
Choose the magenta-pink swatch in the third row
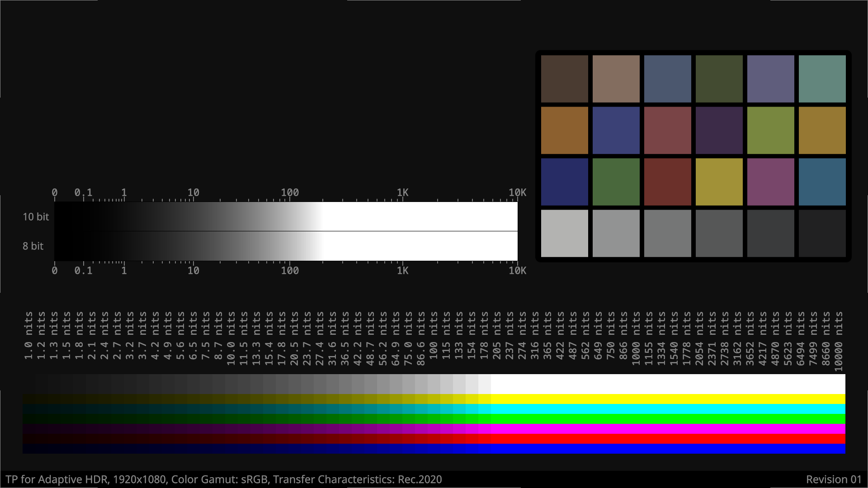pyautogui.click(x=770, y=182)
